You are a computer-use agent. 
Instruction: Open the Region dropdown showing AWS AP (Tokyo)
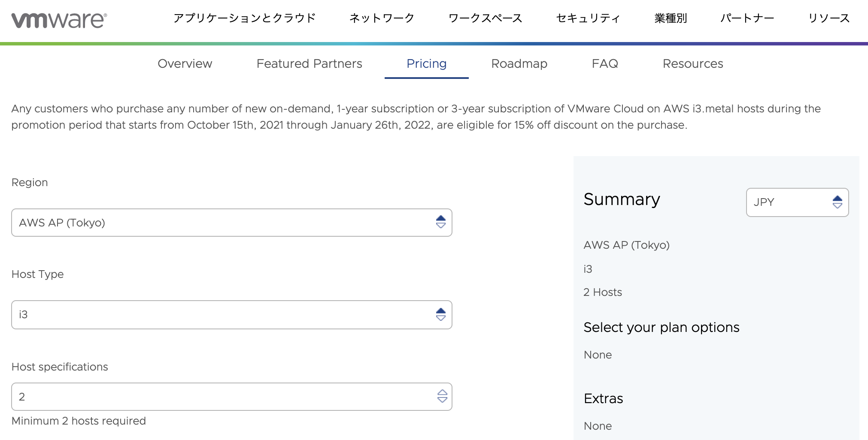(x=223, y=223)
